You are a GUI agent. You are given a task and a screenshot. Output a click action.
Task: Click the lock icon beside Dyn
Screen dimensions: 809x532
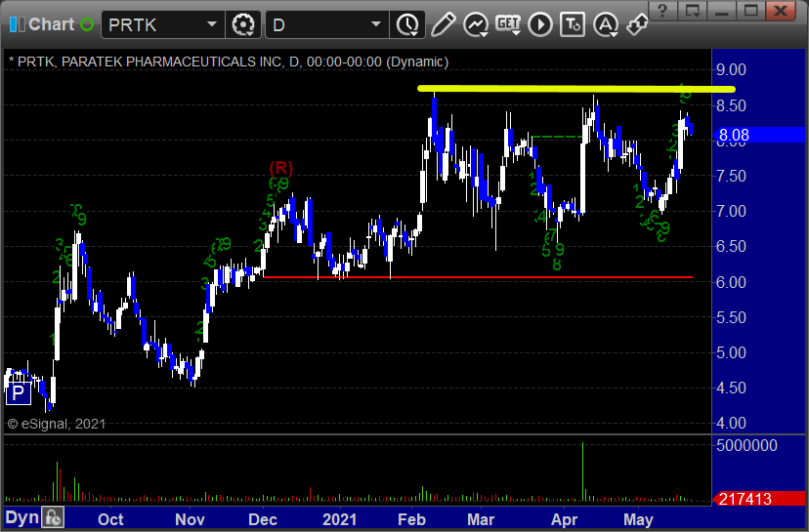(x=53, y=517)
